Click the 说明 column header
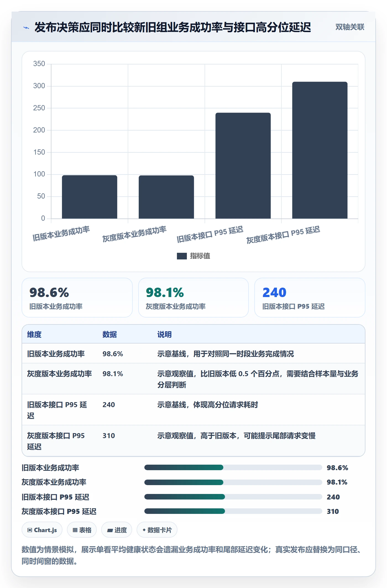Screen dimensions: 387x588 pos(164,334)
